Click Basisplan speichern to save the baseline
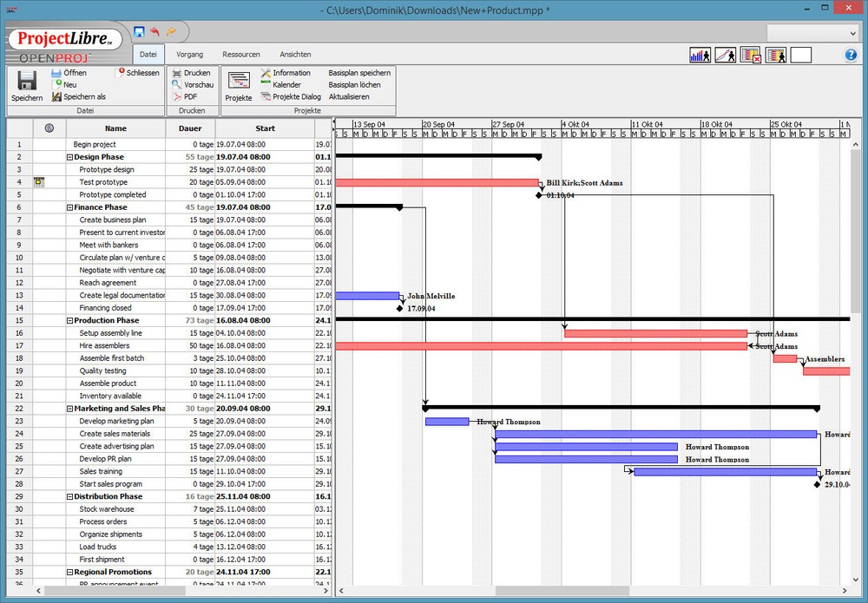This screenshot has width=868, height=603. (x=359, y=73)
